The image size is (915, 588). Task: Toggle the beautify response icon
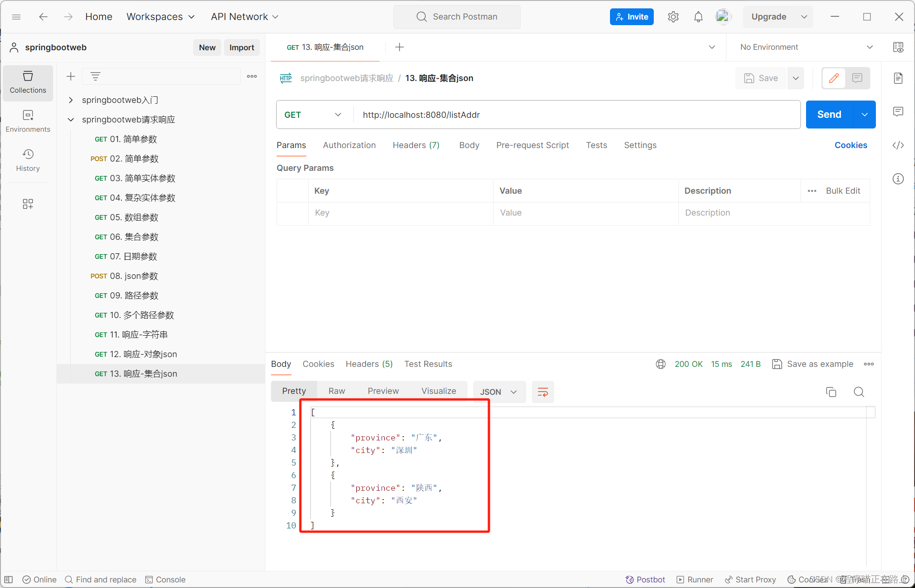(x=542, y=392)
